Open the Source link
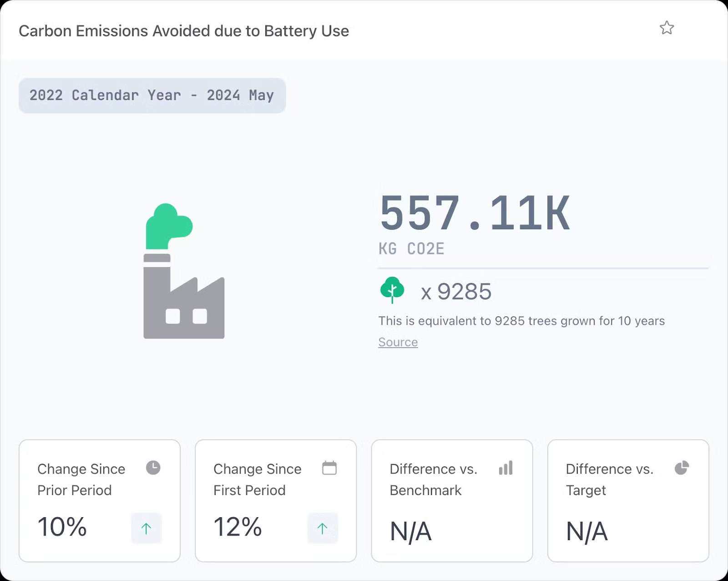728x581 pixels. pos(398,342)
